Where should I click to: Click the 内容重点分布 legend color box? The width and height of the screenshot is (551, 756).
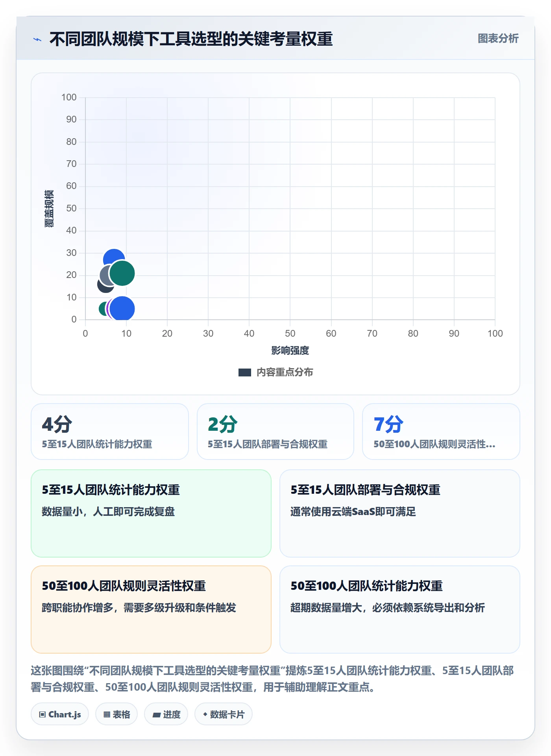click(245, 372)
